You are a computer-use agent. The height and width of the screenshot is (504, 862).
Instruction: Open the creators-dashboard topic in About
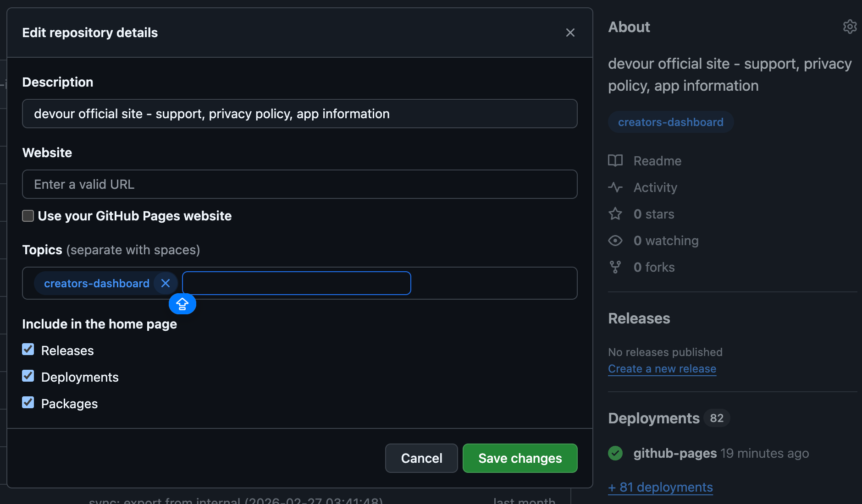[x=670, y=122]
